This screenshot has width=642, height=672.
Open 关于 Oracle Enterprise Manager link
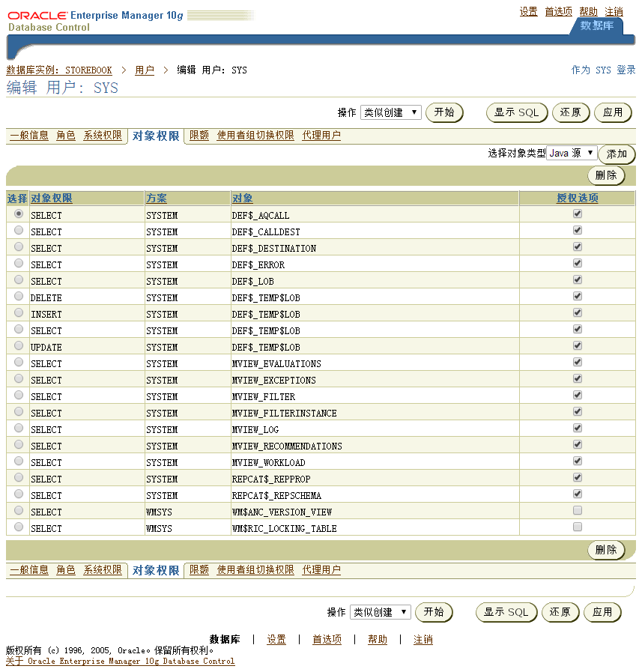pos(120,661)
